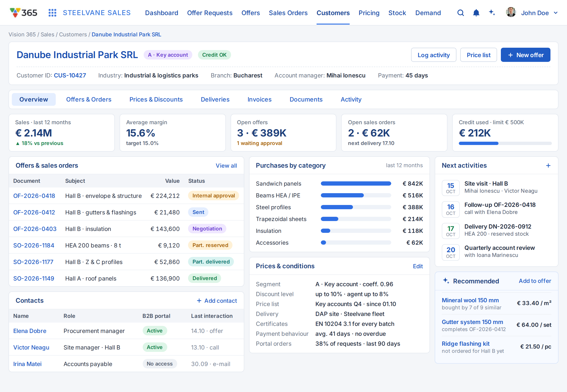The image size is (567, 392).
Task: Open the Price list button
Action: pyautogui.click(x=478, y=55)
